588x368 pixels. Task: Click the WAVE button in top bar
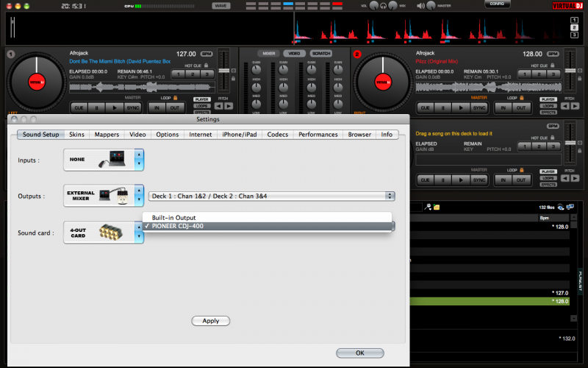point(221,6)
